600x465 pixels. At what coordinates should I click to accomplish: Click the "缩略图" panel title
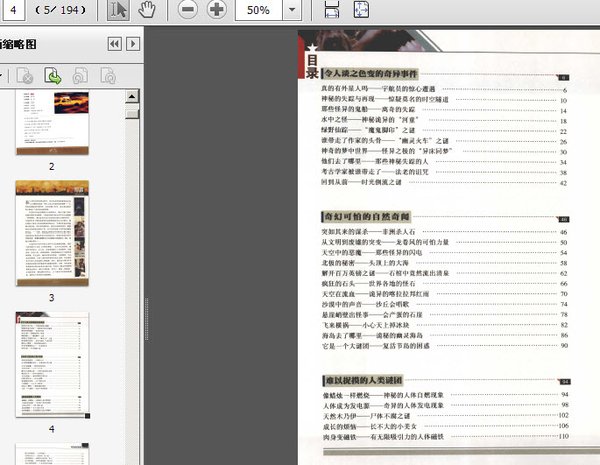pos(20,44)
